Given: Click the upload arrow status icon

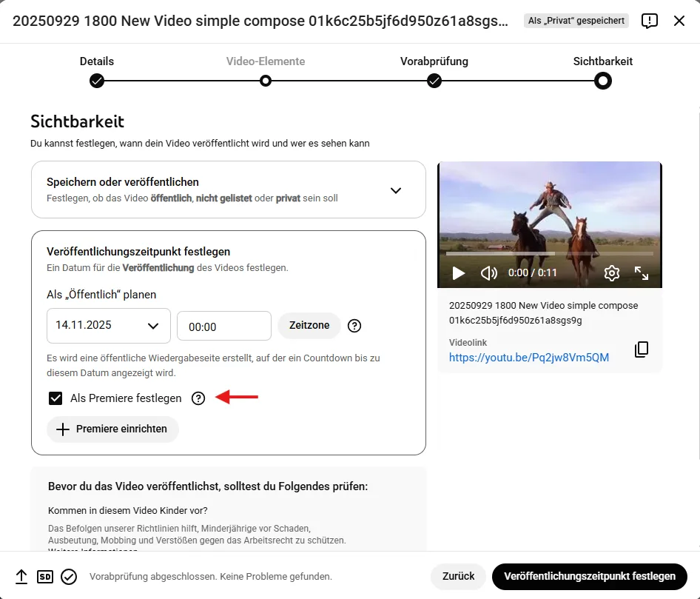Looking at the screenshot, I should click(x=21, y=576).
